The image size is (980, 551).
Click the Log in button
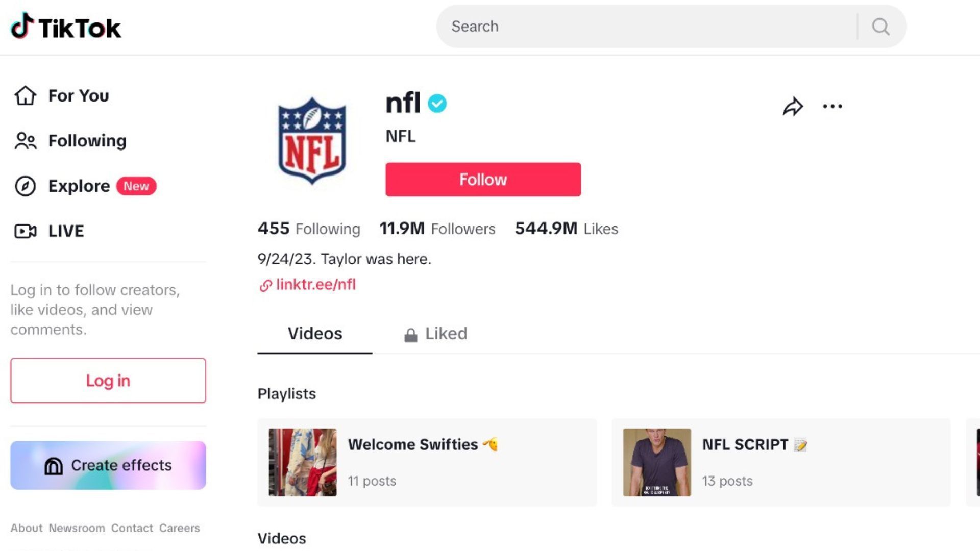(x=108, y=381)
